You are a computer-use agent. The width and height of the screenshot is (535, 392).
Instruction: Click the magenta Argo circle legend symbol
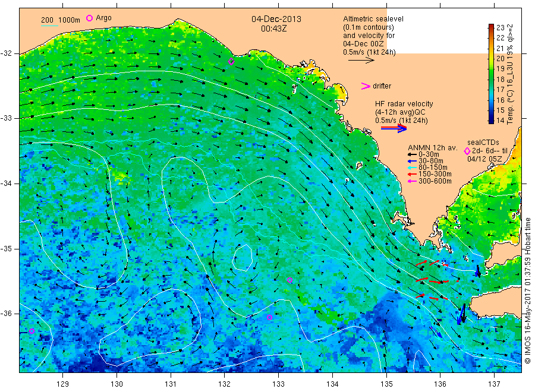click(89, 18)
